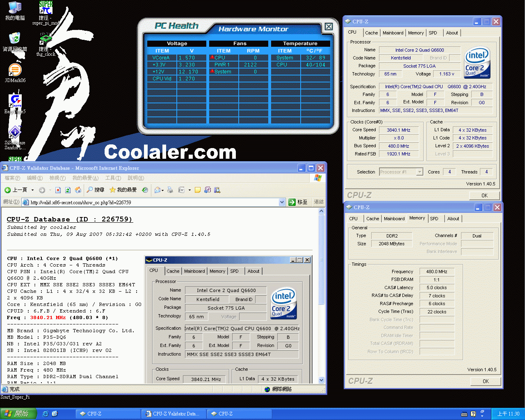Expand the Mail icon dropdown arrow

pyautogui.click(x=163, y=190)
